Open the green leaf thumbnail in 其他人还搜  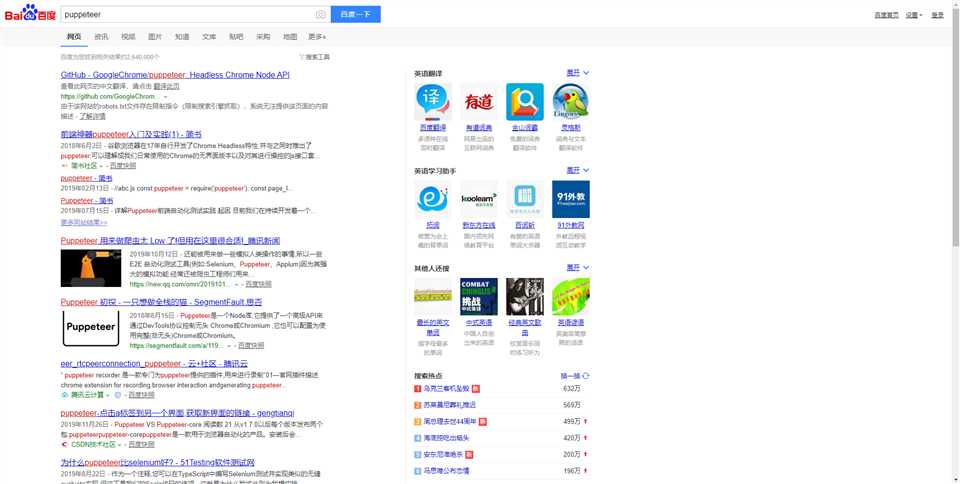pos(571,297)
